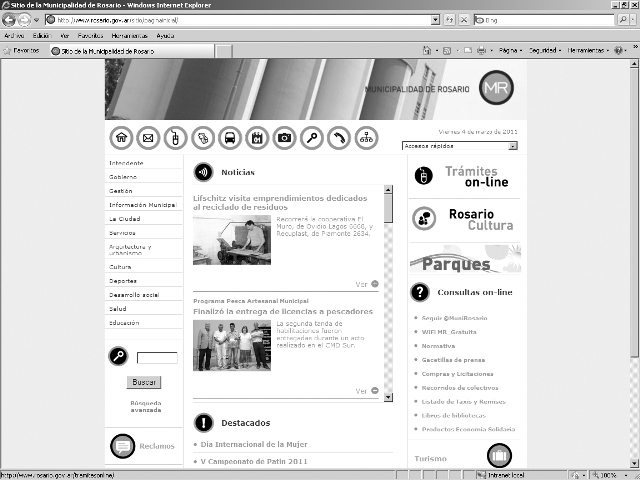
Task: Open the Parques banner
Action: pos(465,259)
